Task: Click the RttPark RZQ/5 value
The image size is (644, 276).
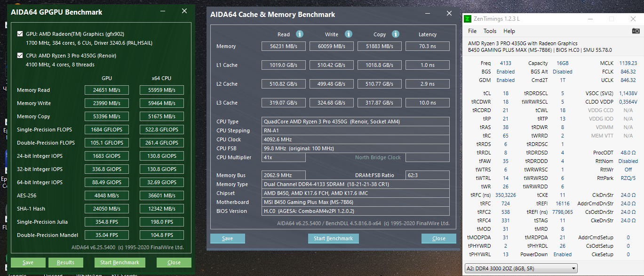Action: click(628, 178)
